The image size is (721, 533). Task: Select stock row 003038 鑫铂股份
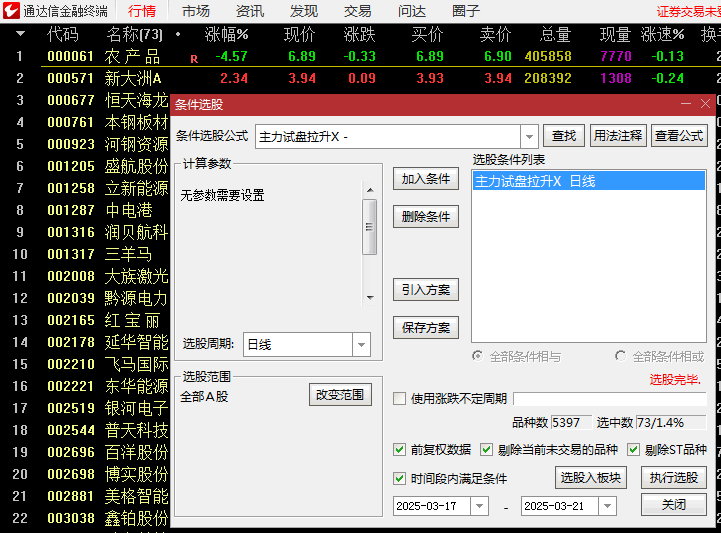pos(85,518)
